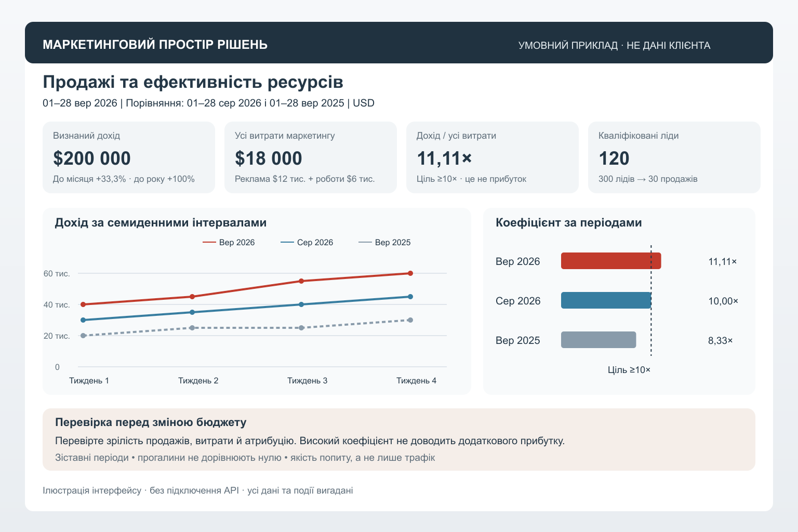Click the date range line ending with USD
This screenshot has width=798, height=532.
[x=208, y=103]
